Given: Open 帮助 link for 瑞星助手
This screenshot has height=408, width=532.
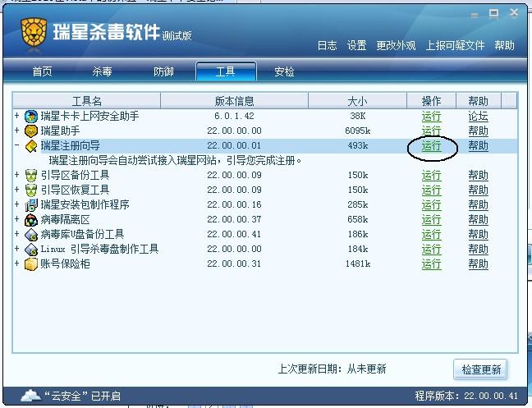Looking at the screenshot, I should pos(478,131).
